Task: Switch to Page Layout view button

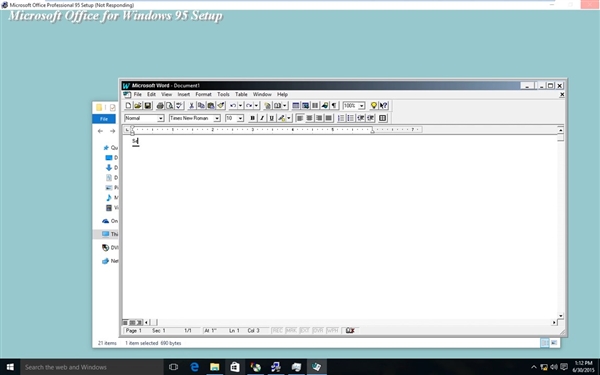Action: point(132,323)
